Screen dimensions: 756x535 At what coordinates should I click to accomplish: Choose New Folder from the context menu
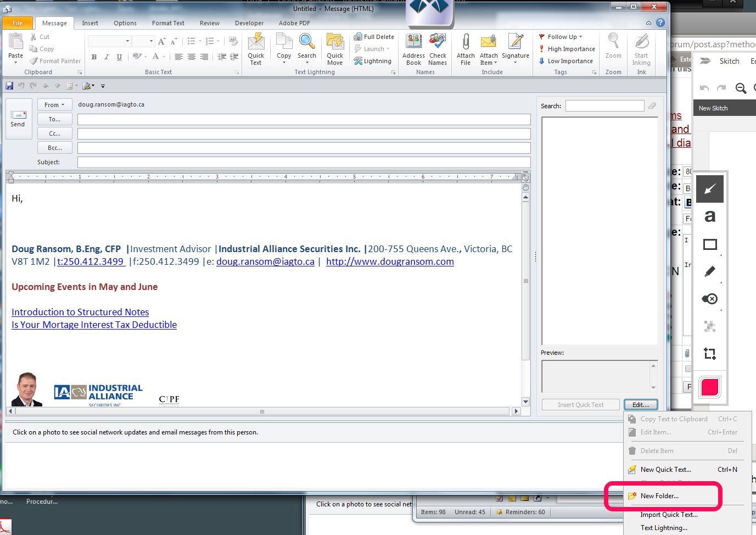click(659, 496)
